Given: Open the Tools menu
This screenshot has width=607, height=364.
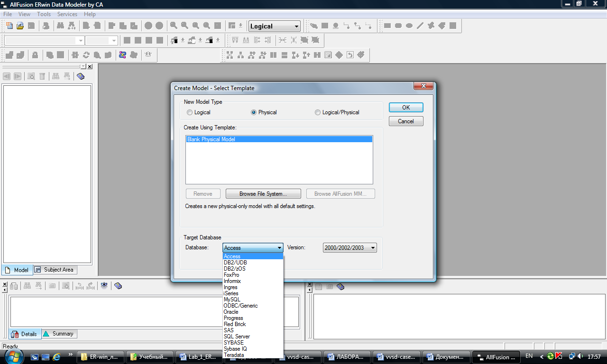Looking at the screenshot, I should pos(44,14).
